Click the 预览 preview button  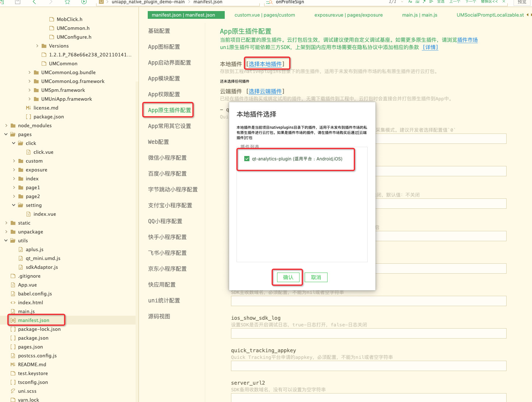click(522, 2)
